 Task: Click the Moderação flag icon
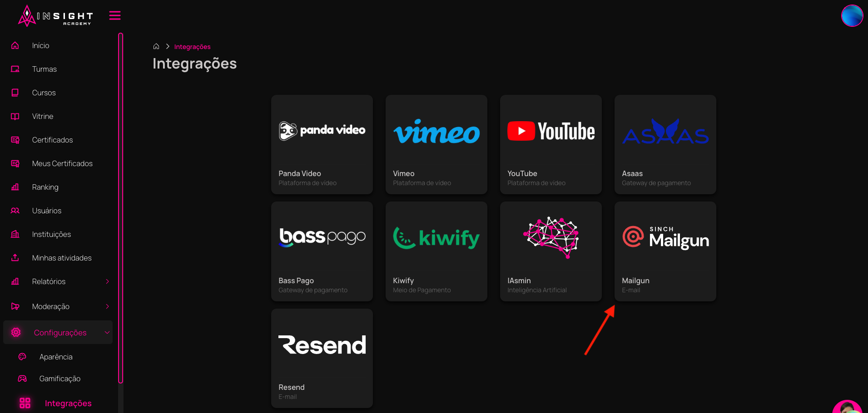pos(15,306)
